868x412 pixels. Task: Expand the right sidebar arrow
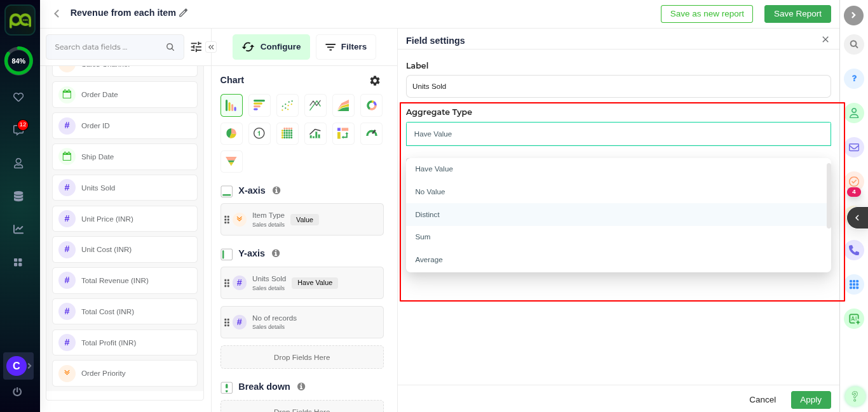(x=853, y=15)
